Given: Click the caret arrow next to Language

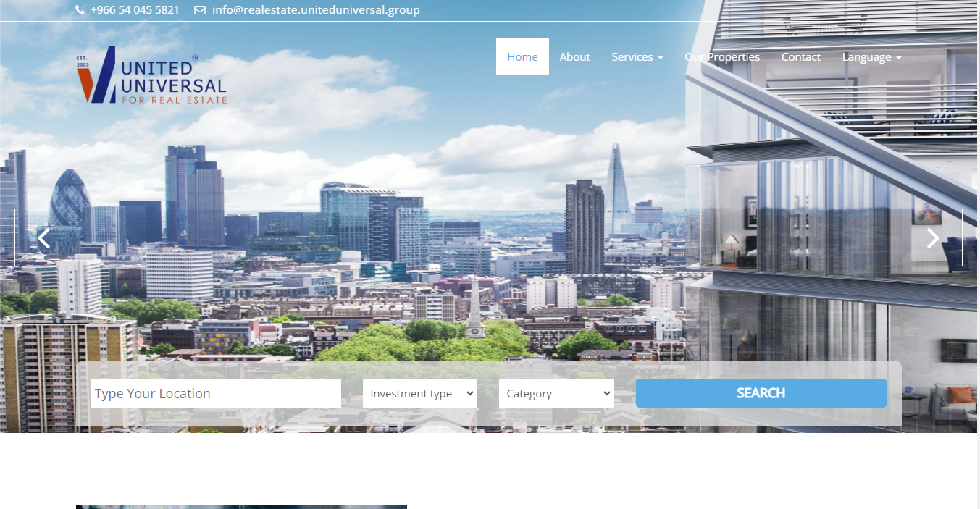Looking at the screenshot, I should click(899, 58).
